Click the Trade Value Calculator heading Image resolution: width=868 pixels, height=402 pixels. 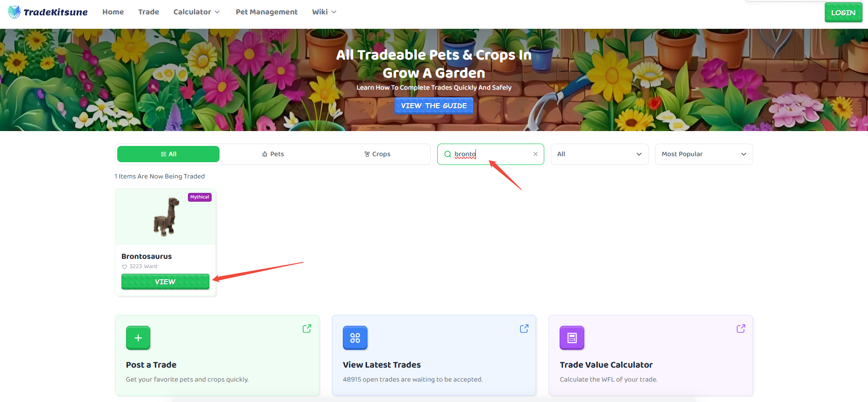(x=606, y=365)
